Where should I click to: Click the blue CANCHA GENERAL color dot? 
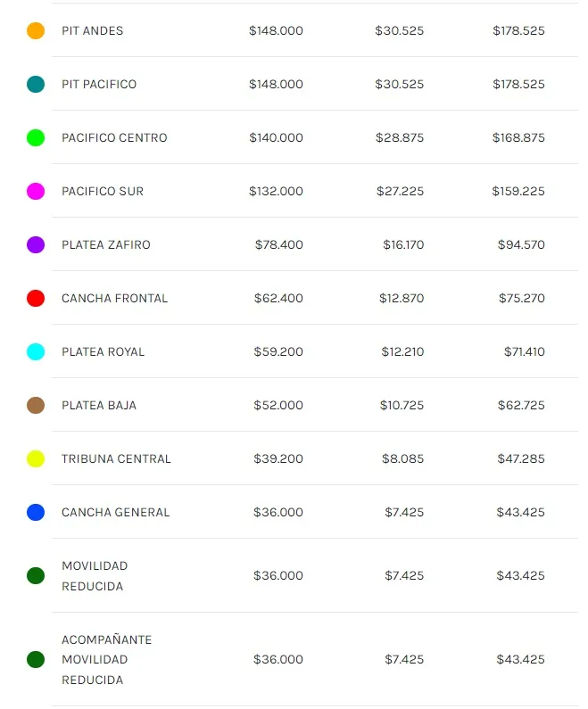[36, 513]
